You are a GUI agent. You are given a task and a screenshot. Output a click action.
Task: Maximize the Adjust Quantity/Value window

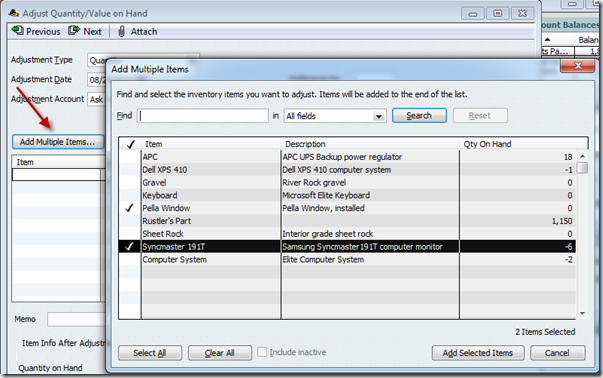point(498,13)
